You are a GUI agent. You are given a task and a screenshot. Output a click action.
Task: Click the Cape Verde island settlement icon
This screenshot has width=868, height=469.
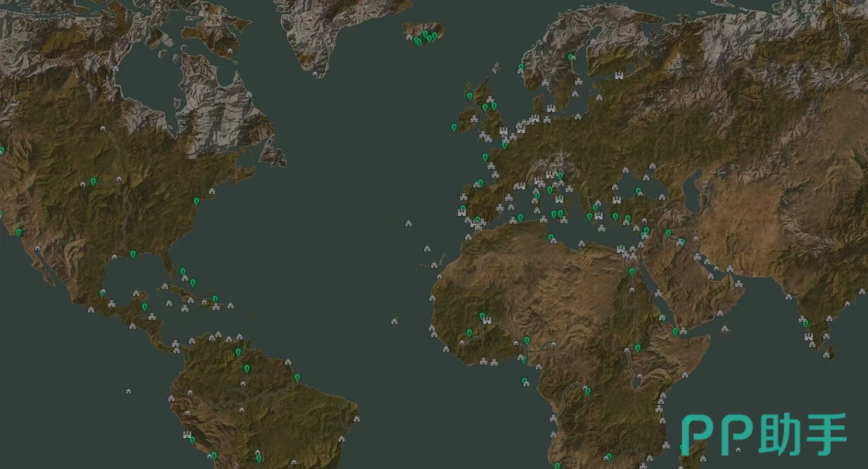pyautogui.click(x=395, y=321)
